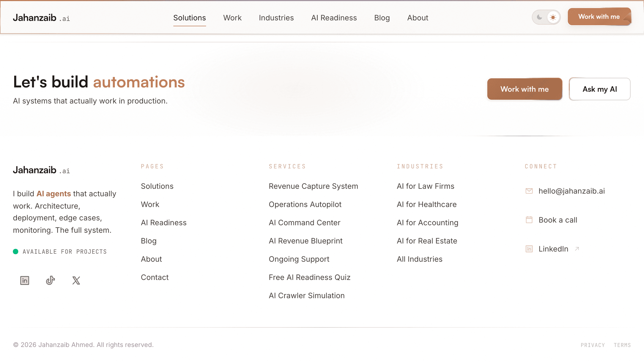
Task: Click the sun icon in the theme switcher
Action: pyautogui.click(x=553, y=17)
